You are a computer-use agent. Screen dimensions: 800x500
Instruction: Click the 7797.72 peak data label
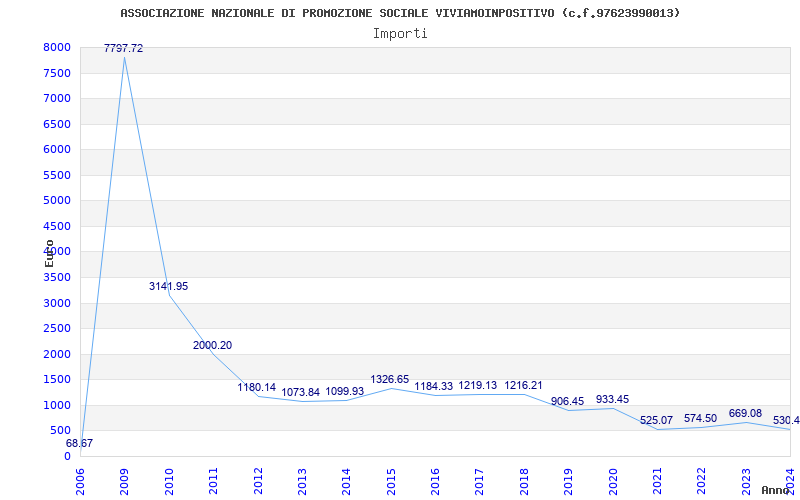pos(123,48)
